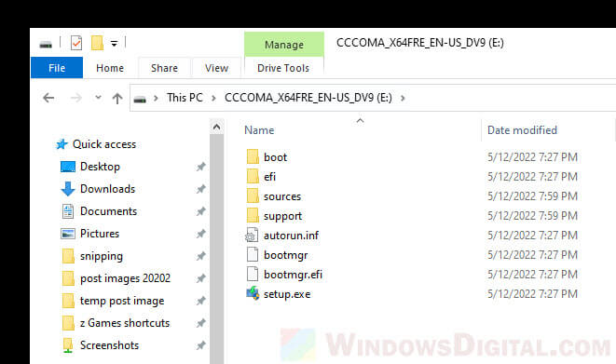
Task: Expand chevron before This PC in address bar
Action: (x=156, y=98)
